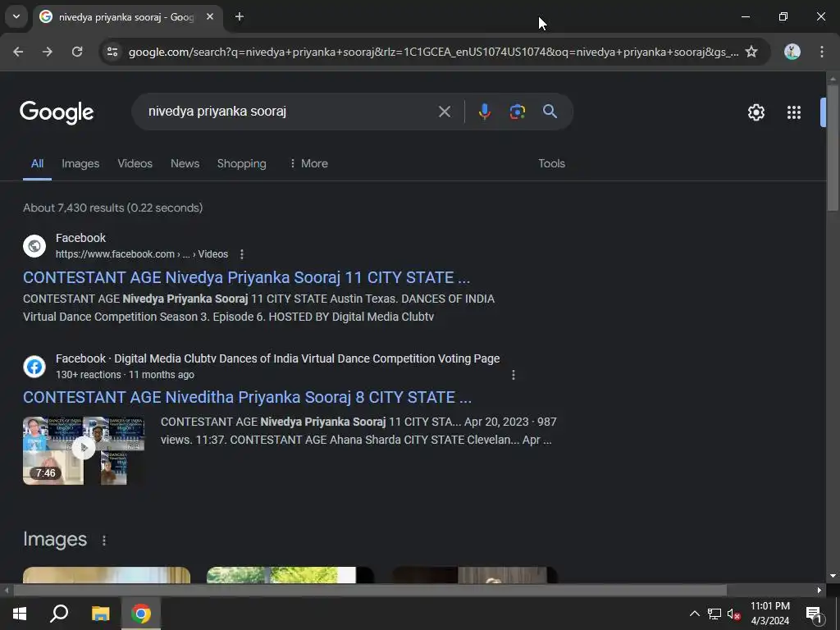Expand the More search filters menu
840x630 pixels.
click(x=308, y=163)
